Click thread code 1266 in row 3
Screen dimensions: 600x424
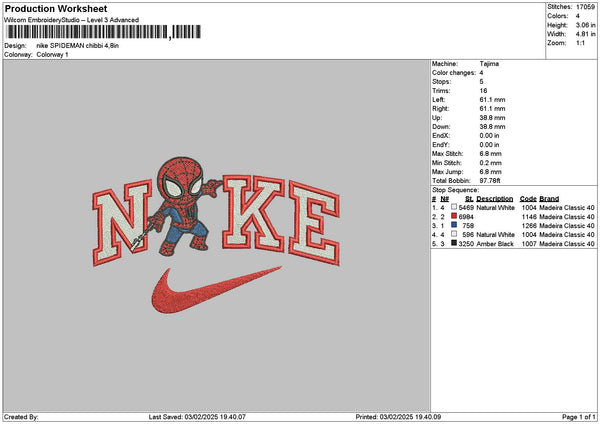(x=529, y=226)
